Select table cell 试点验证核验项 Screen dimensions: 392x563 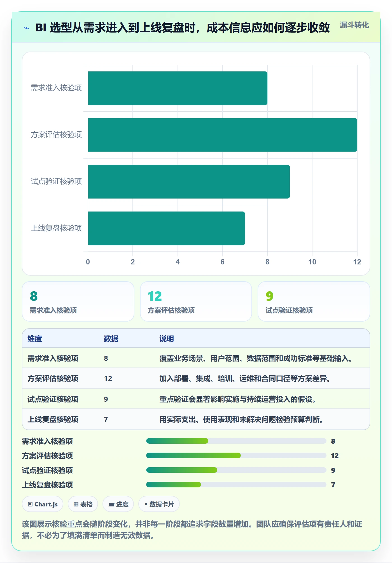[53, 399]
